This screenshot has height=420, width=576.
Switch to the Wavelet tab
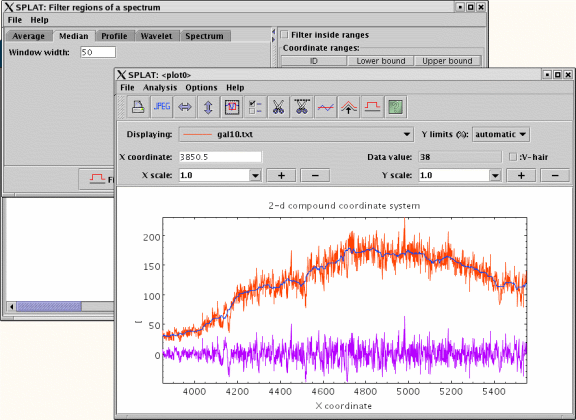tap(156, 36)
